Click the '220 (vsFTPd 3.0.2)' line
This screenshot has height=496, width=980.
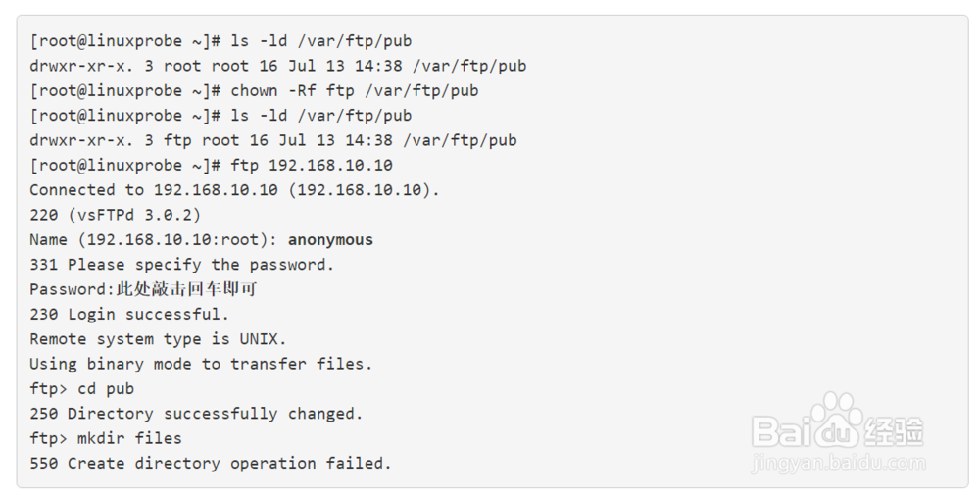tap(115, 215)
